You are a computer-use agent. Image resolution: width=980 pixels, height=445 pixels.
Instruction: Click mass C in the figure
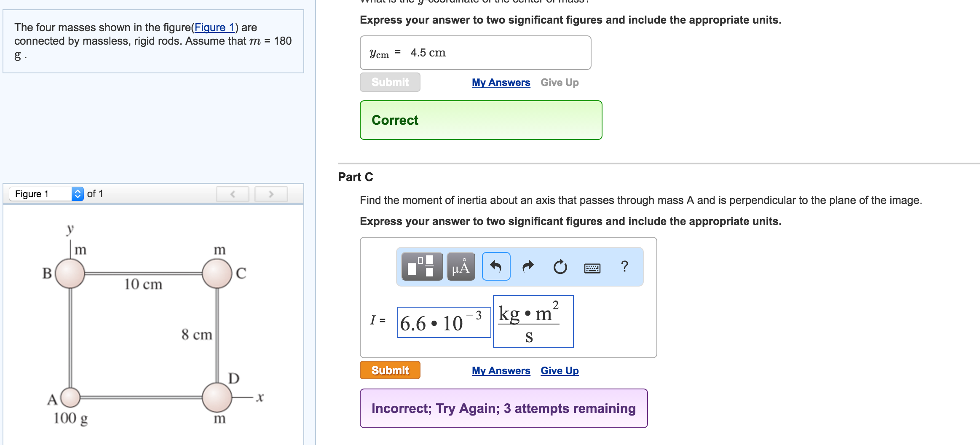pyautogui.click(x=217, y=273)
